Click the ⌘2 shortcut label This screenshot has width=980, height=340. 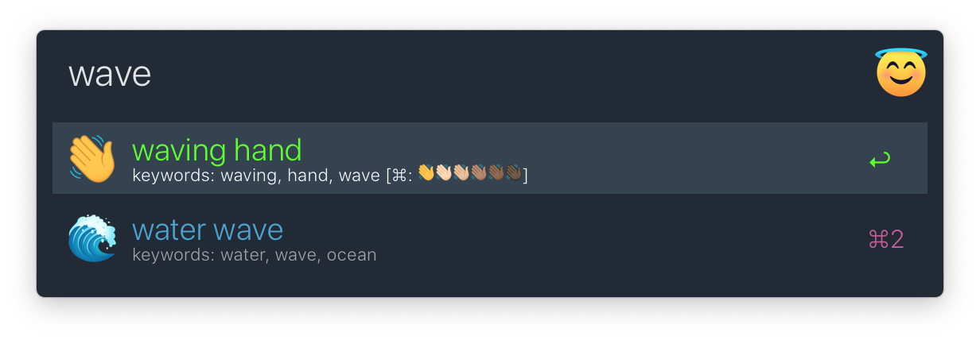tap(886, 239)
